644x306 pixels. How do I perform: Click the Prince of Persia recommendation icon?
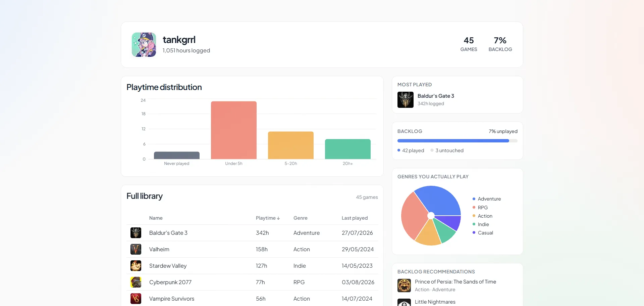(404, 286)
